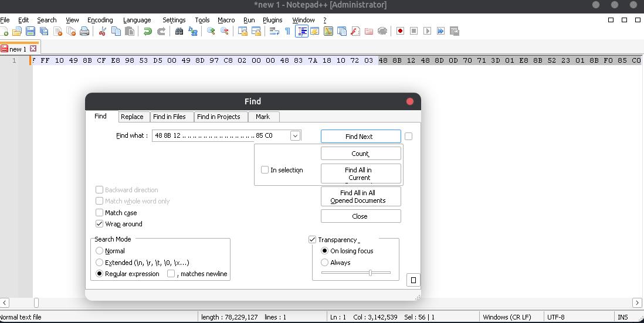
Task: Uncheck the Transparency checkbox
Action: pos(312,239)
